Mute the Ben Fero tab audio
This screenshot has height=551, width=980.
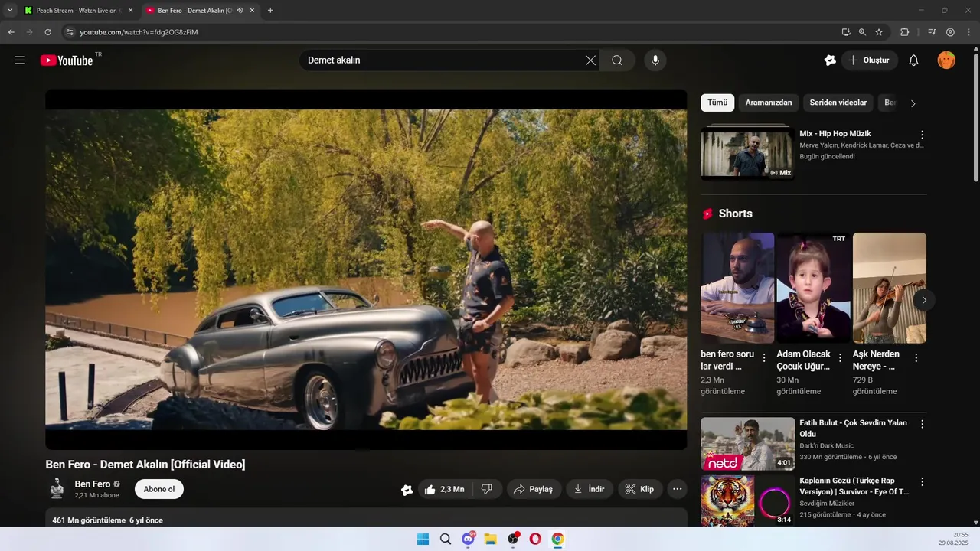click(240, 11)
